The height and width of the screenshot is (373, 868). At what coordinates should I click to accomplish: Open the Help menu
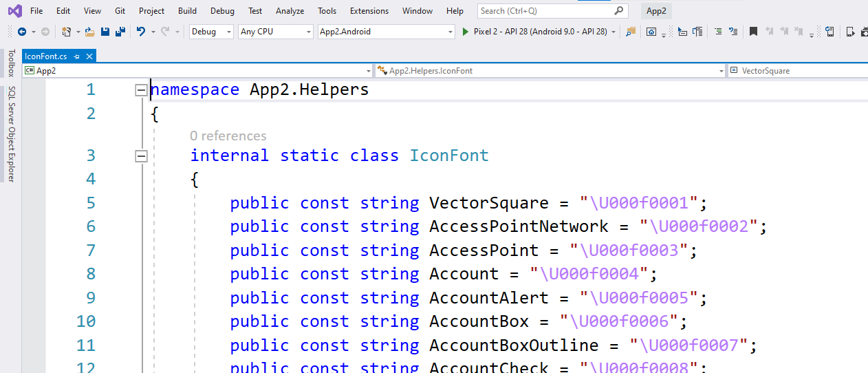(x=455, y=10)
